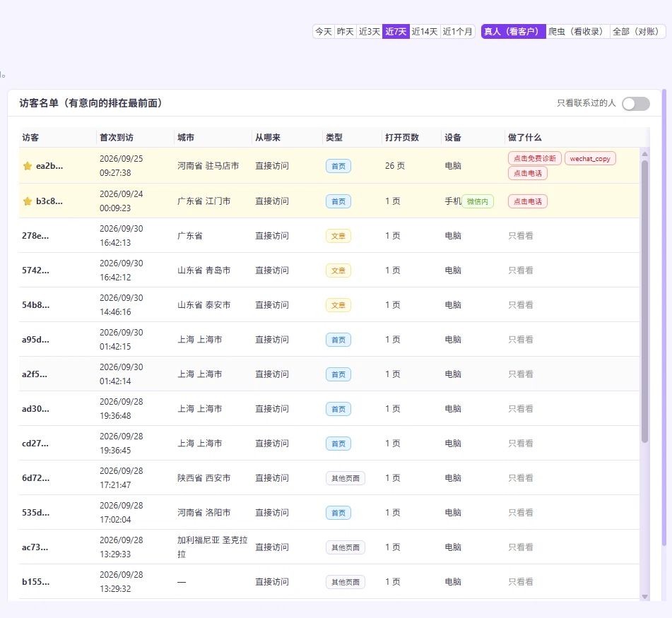Image resolution: width=672 pixels, height=618 pixels.
Task: Click the city 河南省 洛阳市
Action: tap(204, 513)
